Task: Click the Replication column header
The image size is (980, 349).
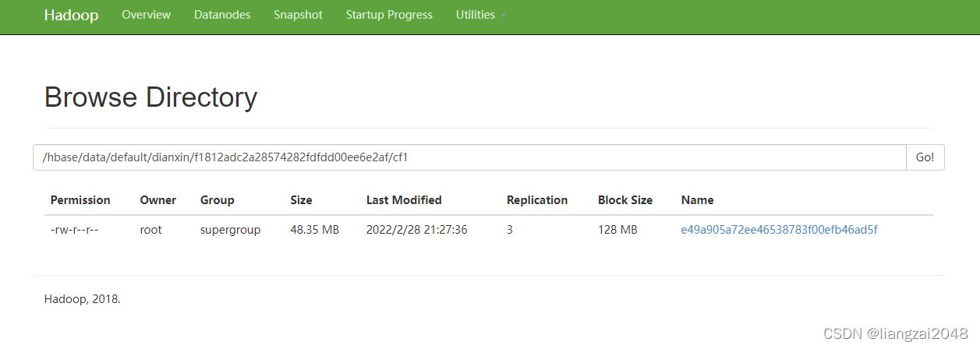Action: (537, 200)
